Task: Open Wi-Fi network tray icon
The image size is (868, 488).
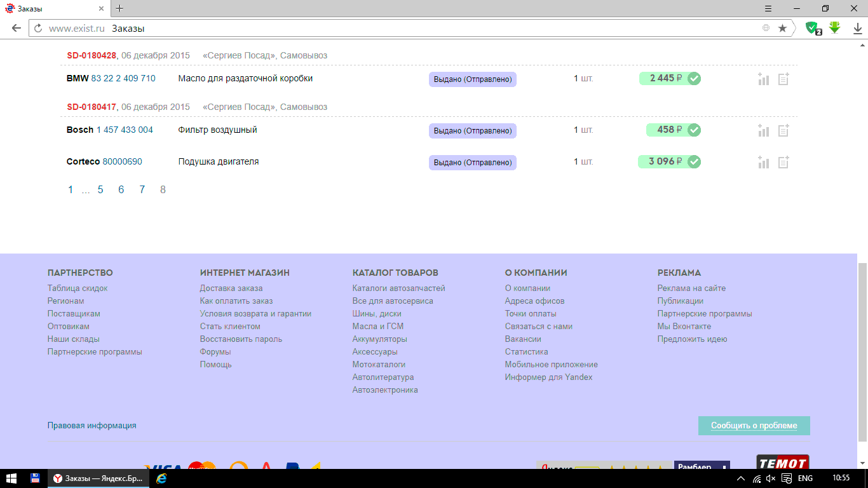Action: pyautogui.click(x=756, y=478)
